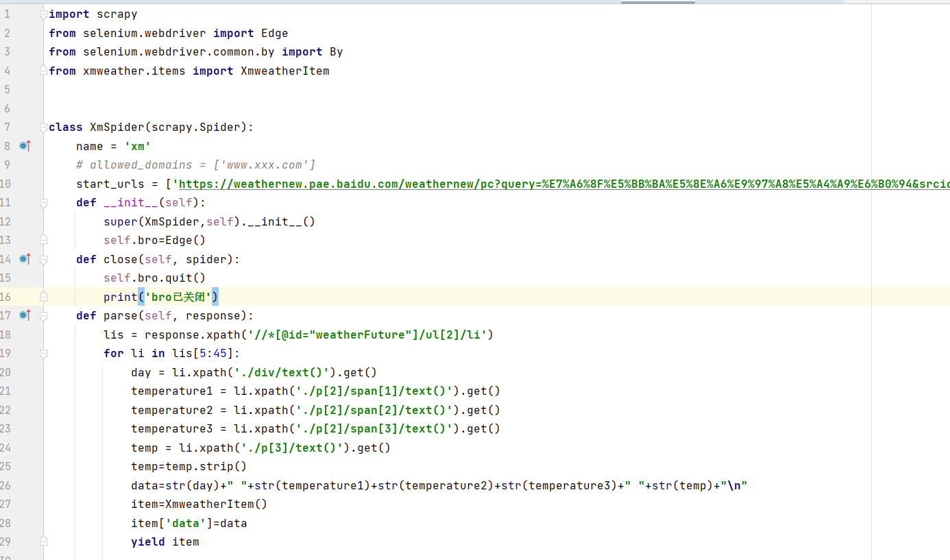Image resolution: width=950 pixels, height=560 pixels.
Task: Click 'parse' in def parse(self, response)
Action: click(121, 316)
